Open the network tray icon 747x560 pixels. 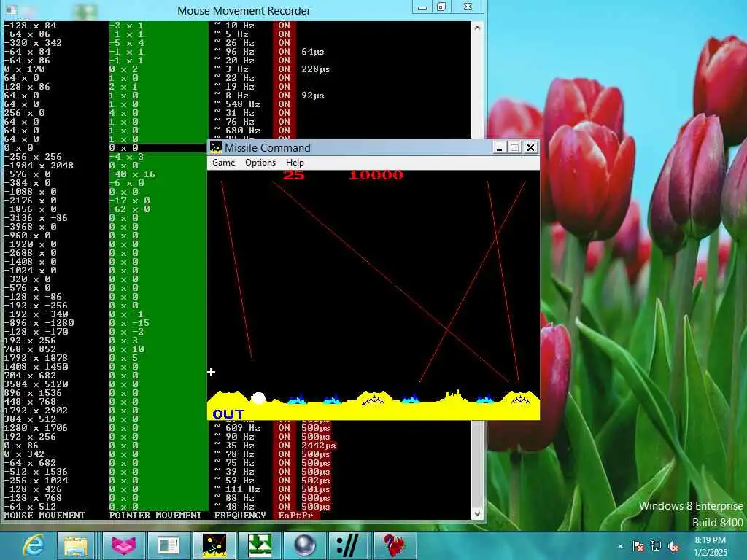click(656, 546)
